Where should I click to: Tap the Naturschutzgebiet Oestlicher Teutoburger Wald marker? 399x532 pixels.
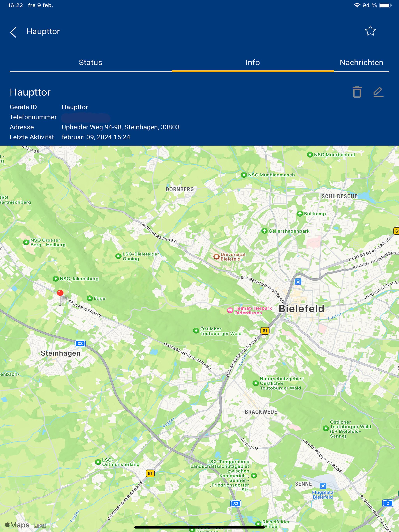tap(256, 383)
